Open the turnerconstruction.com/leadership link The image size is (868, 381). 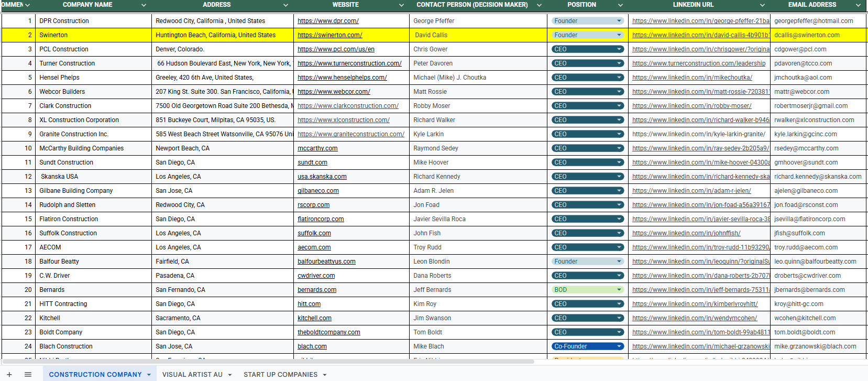699,63
